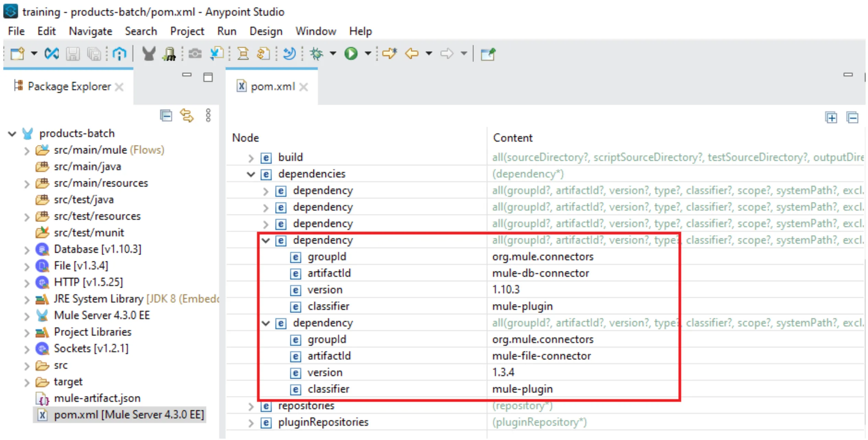Expand the src/main/resources folder

point(27,184)
